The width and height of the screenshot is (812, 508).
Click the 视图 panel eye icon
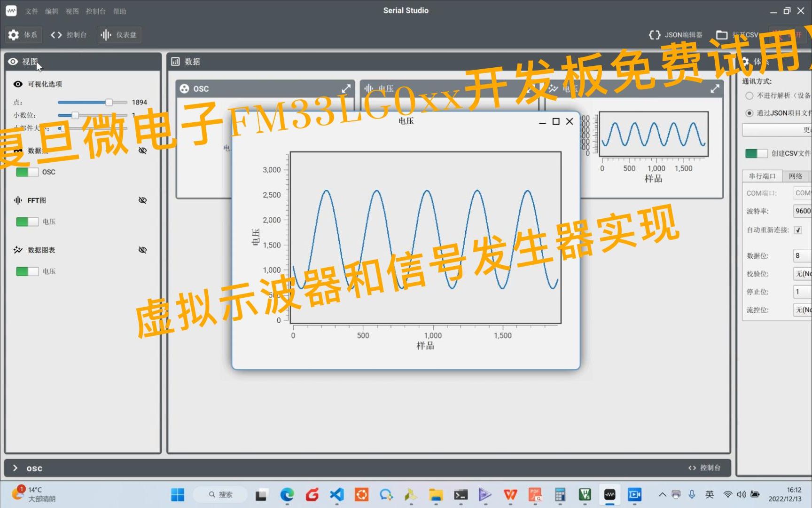click(x=13, y=62)
